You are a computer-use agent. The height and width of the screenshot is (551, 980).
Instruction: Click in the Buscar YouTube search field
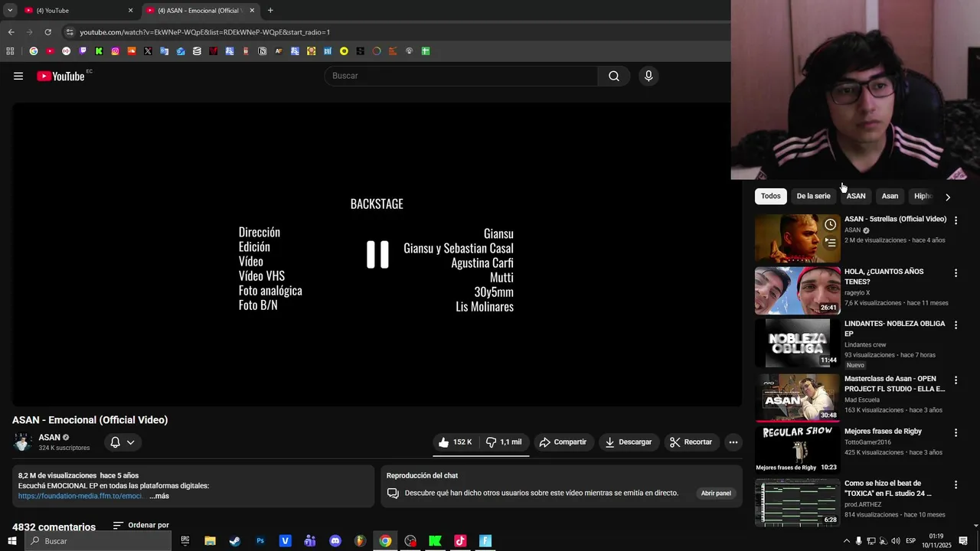pos(462,76)
